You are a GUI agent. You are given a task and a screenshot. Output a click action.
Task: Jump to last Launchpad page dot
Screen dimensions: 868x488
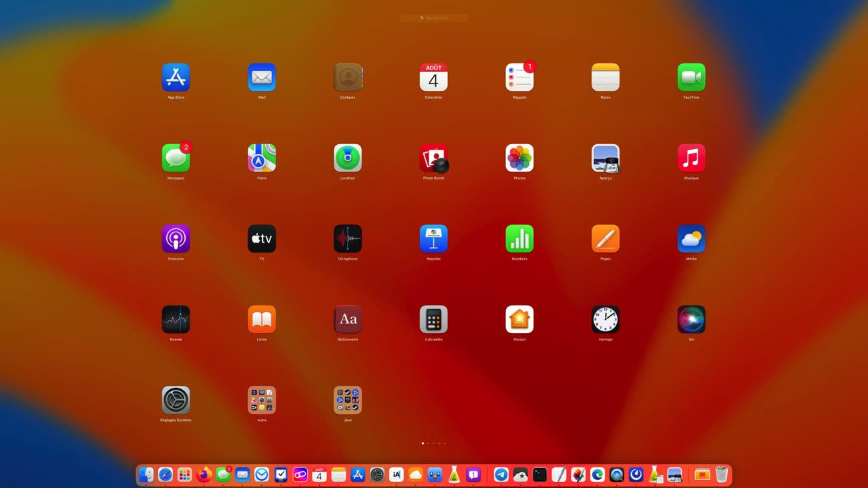point(445,443)
